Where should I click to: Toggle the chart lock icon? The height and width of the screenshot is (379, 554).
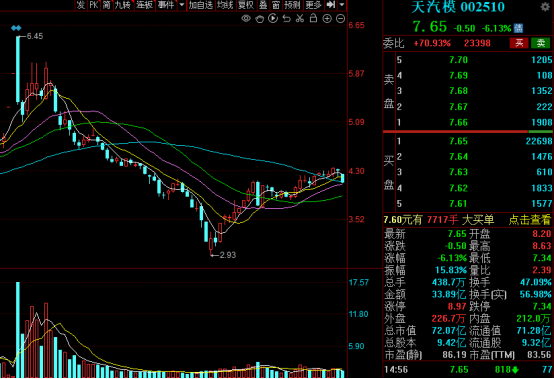313,18
